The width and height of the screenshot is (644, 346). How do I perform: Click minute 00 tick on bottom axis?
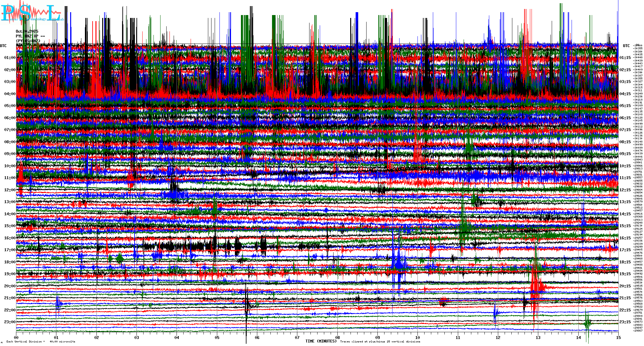[x=16, y=337]
